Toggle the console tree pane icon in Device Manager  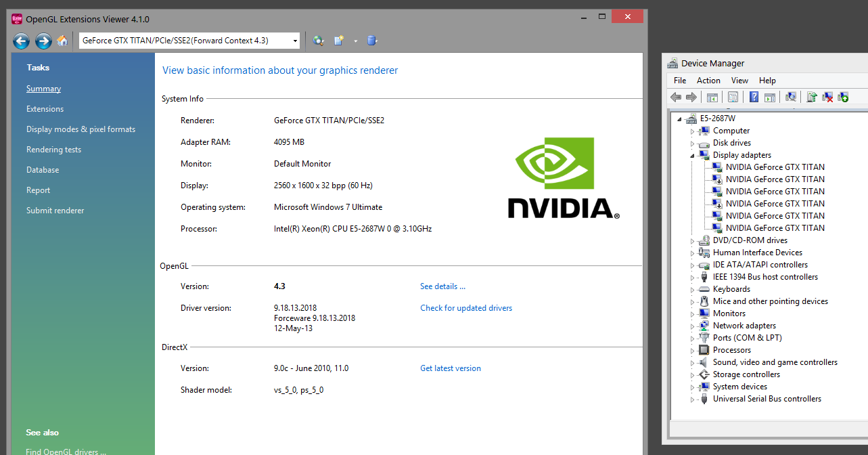pos(712,97)
